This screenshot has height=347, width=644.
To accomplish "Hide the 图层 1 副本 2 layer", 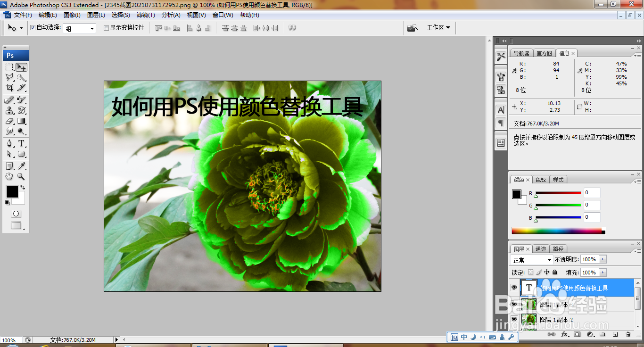I will click(514, 320).
